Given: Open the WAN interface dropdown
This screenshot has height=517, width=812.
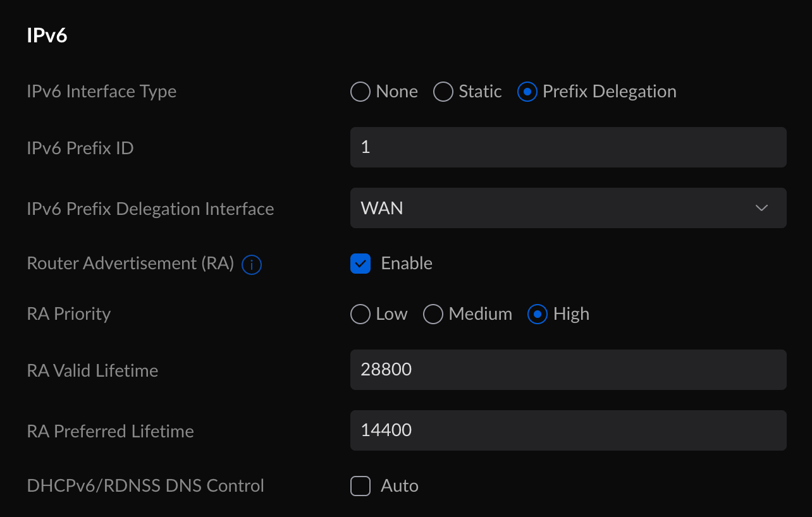Looking at the screenshot, I should (x=568, y=207).
